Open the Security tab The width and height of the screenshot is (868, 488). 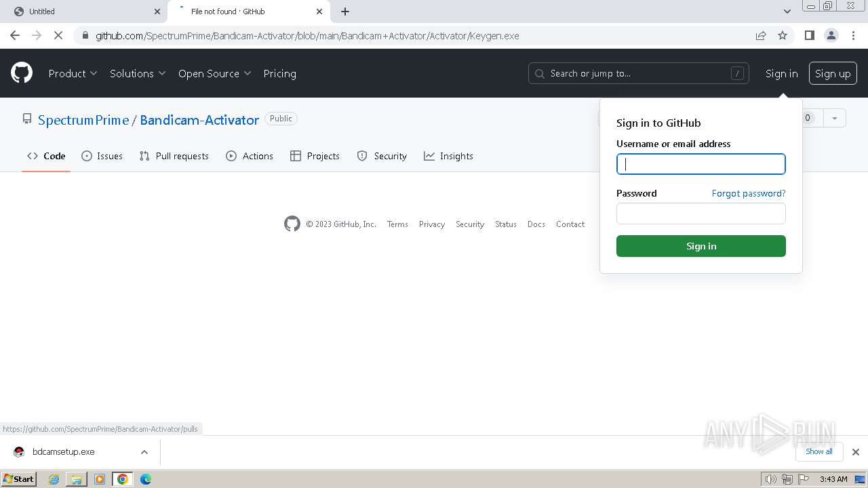[x=382, y=156]
